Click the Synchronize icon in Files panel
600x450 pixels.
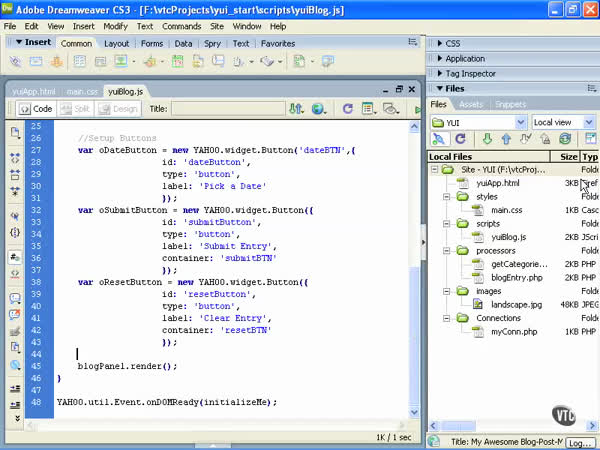pyautogui.click(x=565, y=139)
